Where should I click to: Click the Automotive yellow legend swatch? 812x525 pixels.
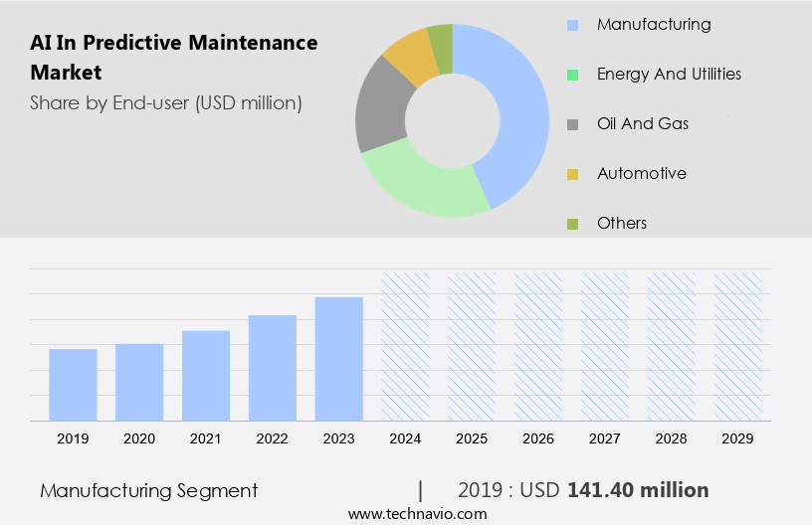pos(572,174)
